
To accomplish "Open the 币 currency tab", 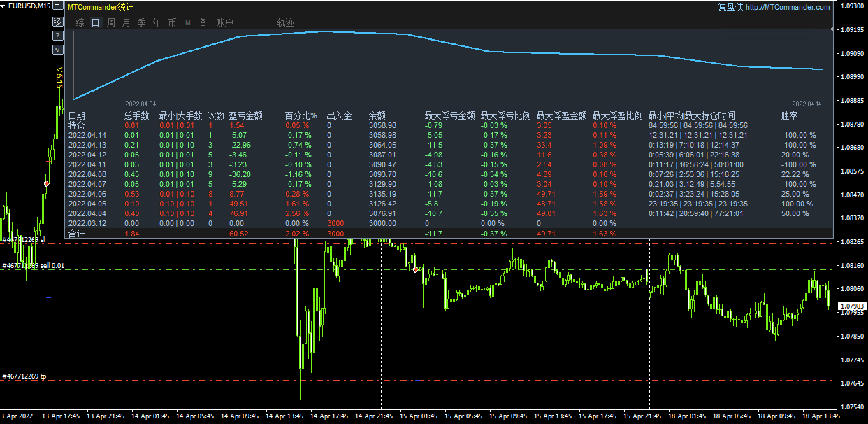I will tap(172, 22).
